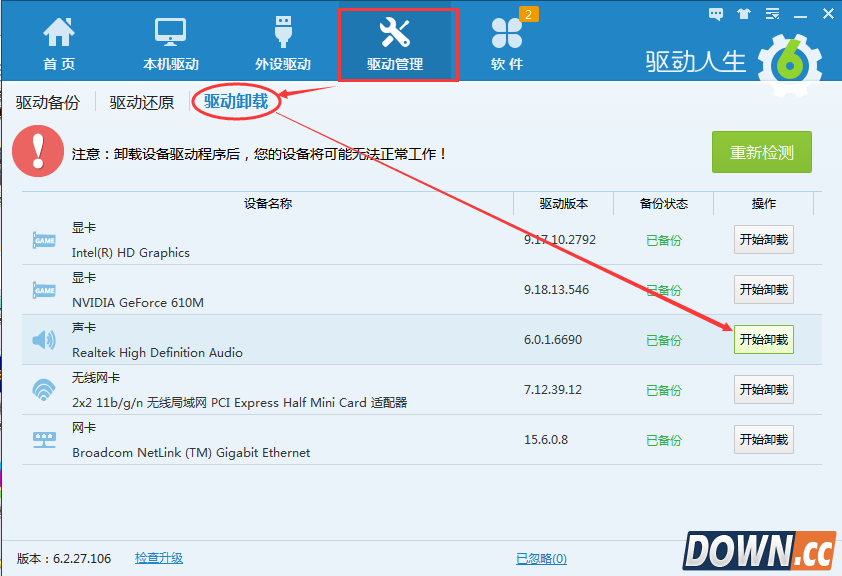Open the feedback chat bubble icon
Screen dimensions: 842x576
click(x=716, y=14)
